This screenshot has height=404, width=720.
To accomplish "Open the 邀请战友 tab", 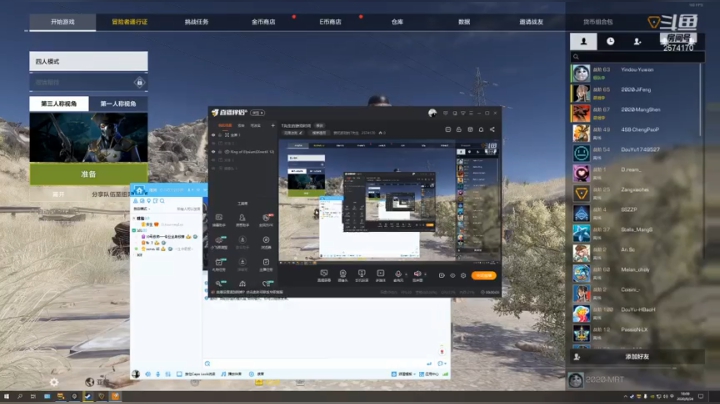I will 531,22.
